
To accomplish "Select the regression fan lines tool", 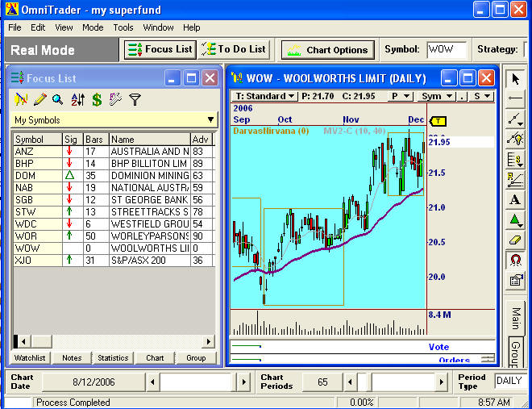I will click(515, 179).
